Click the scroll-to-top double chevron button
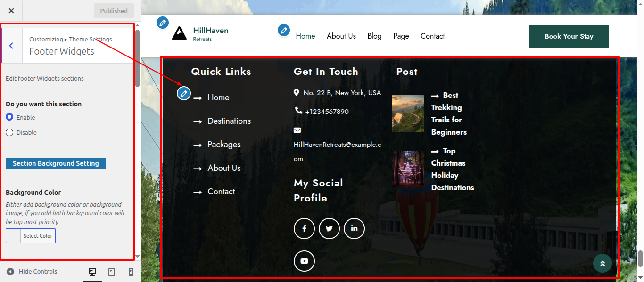This screenshot has width=644, height=282. (x=603, y=264)
